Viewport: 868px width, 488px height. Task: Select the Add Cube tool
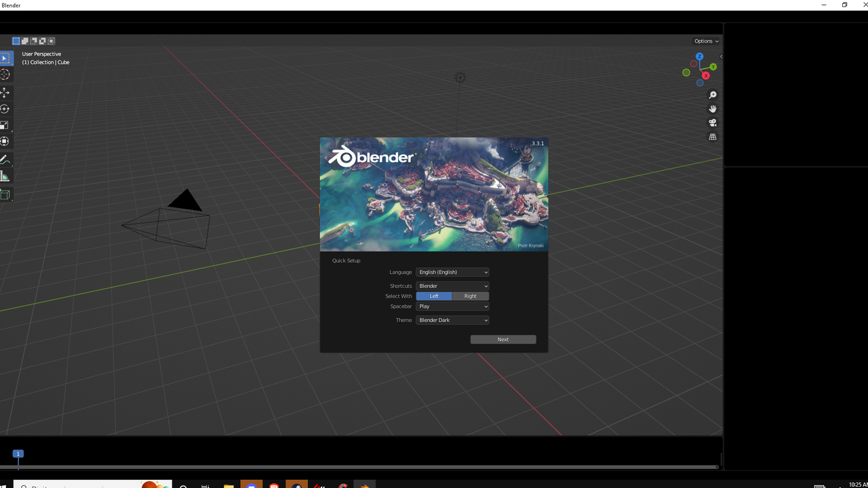coord(5,195)
